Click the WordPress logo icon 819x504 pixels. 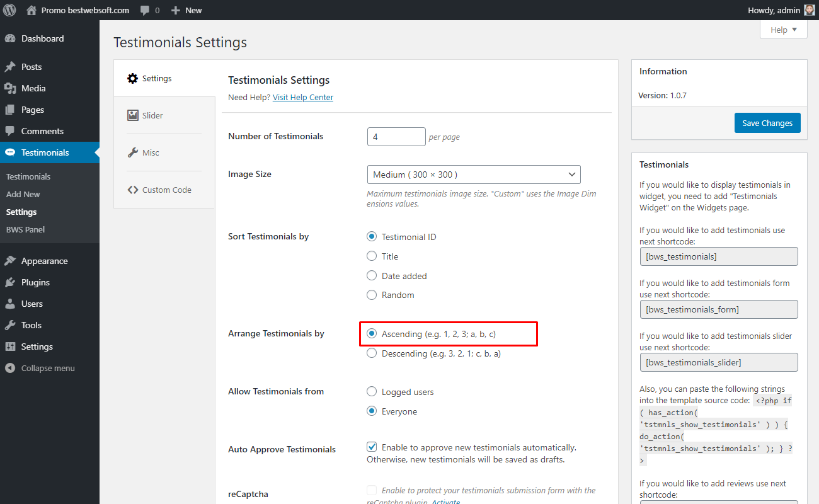pos(9,10)
